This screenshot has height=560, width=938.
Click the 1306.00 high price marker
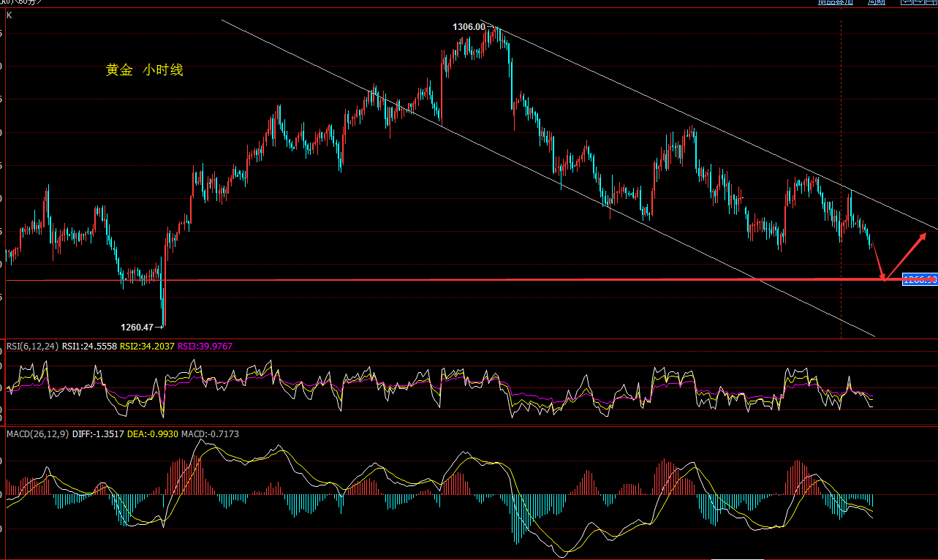pyautogui.click(x=469, y=27)
